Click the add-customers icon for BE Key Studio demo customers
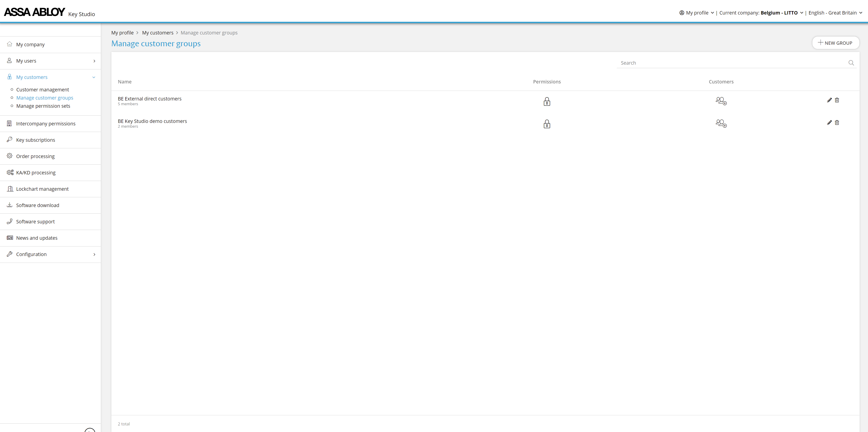868x432 pixels. pyautogui.click(x=721, y=123)
